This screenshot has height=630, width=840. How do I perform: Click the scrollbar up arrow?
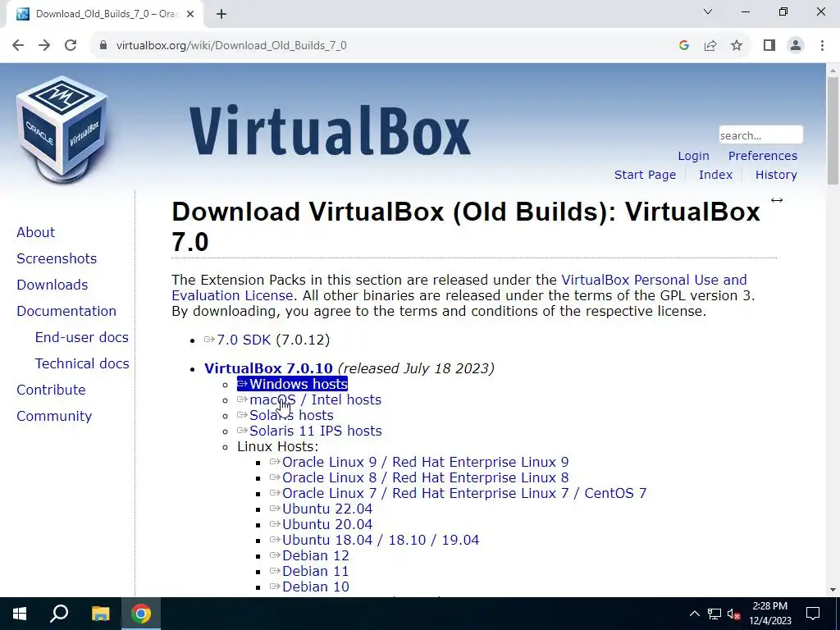pyautogui.click(x=833, y=71)
